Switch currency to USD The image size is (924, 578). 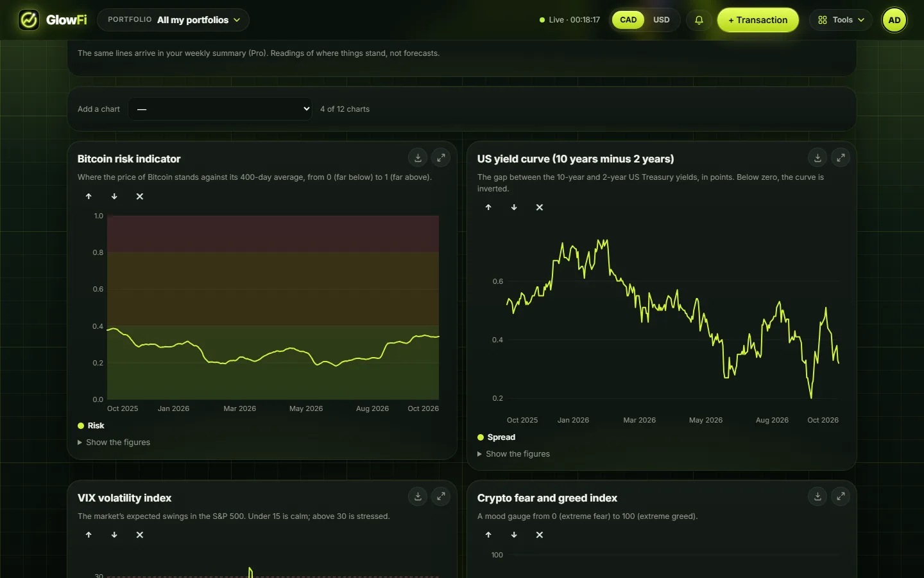[x=662, y=20]
